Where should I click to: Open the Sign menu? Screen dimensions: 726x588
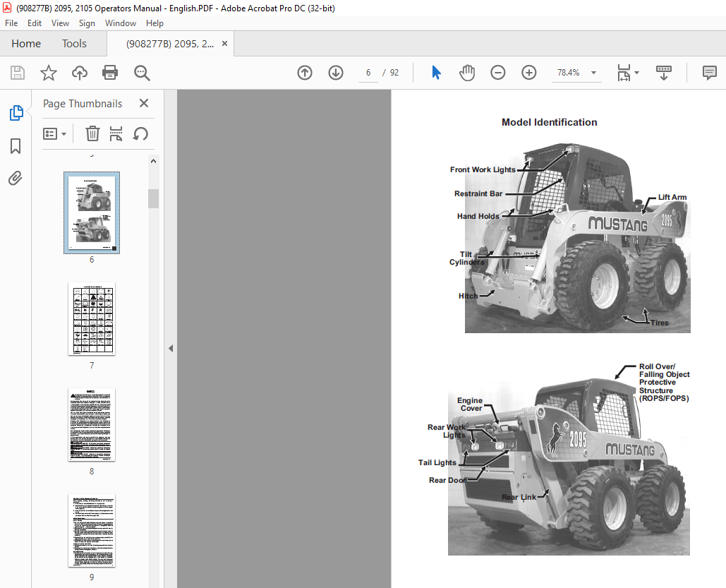87,23
